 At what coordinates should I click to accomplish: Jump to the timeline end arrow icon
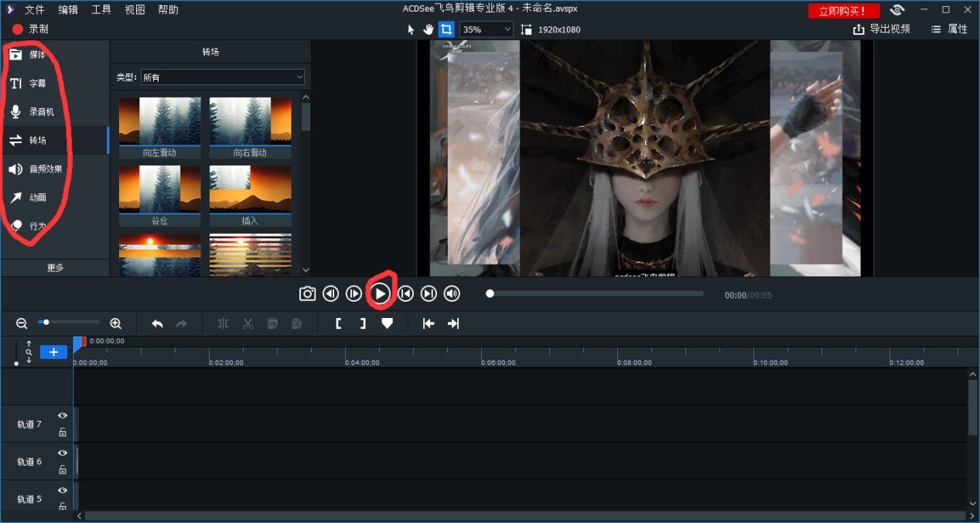coord(453,323)
